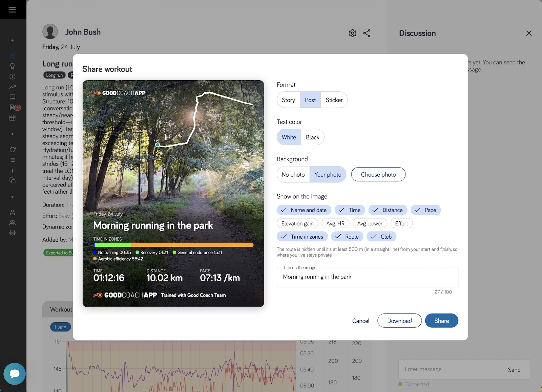The height and width of the screenshot is (392, 542).
Task: Open the hamburger menu in the sidebar
Action: tap(12, 9)
